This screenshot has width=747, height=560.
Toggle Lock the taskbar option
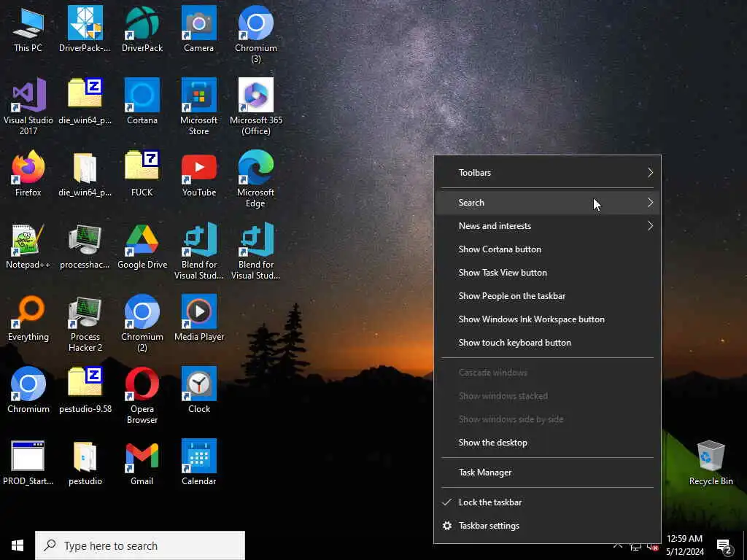coord(547,502)
